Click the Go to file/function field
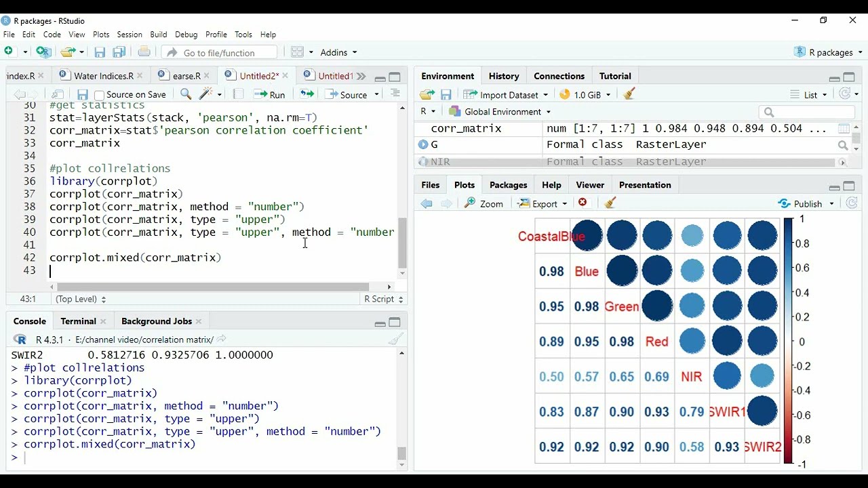Viewport: 868px width, 488px height. pos(220,52)
